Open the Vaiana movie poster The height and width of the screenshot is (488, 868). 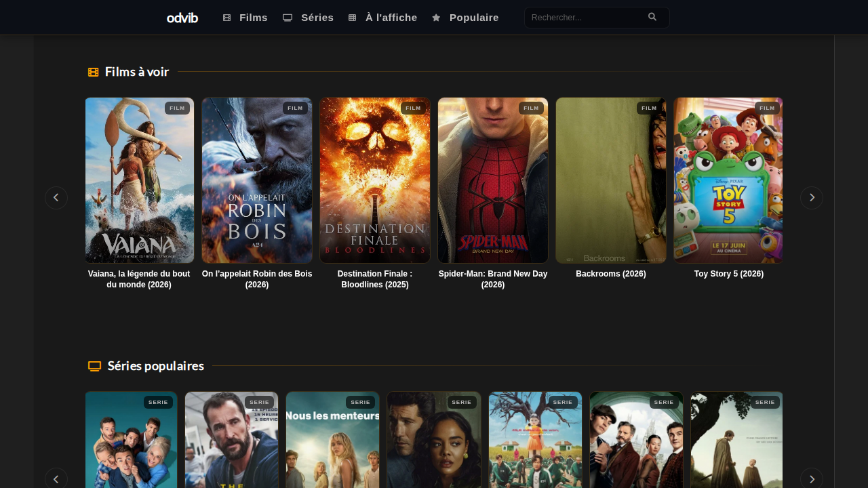[x=140, y=180]
